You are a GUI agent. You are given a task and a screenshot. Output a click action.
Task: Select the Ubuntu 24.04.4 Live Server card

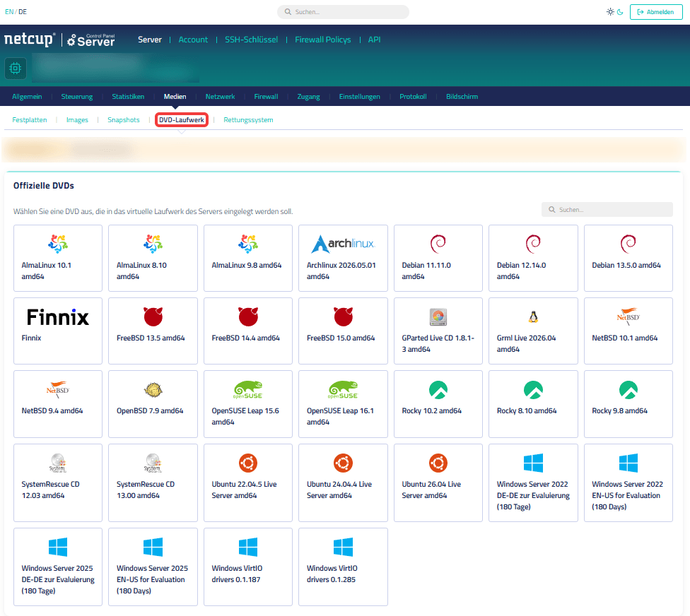click(x=344, y=482)
